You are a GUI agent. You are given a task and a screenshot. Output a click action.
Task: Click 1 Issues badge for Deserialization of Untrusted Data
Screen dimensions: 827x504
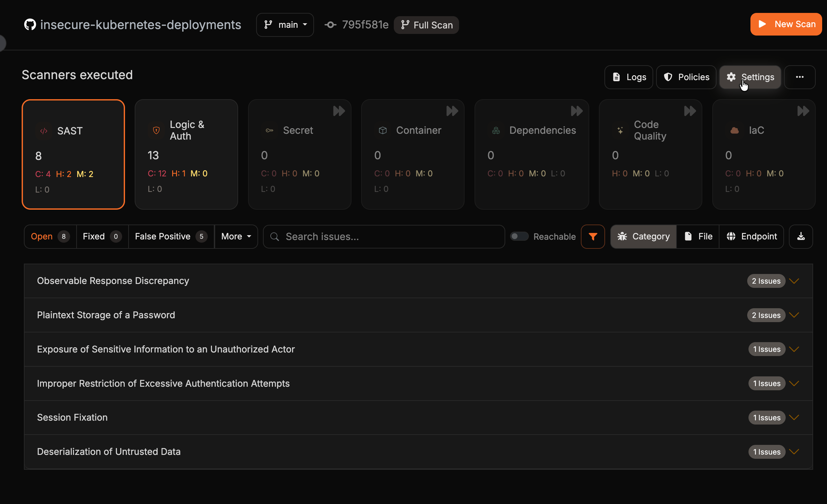point(767,452)
